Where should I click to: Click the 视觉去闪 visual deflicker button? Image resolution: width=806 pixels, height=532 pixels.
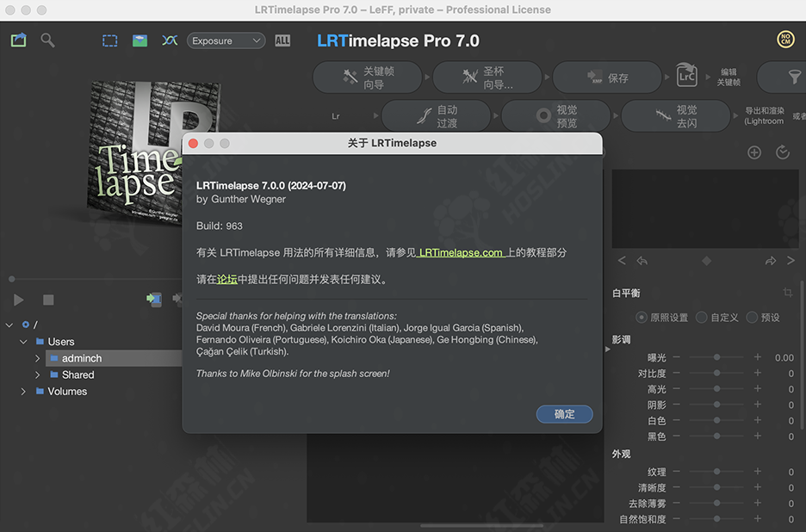point(675,116)
